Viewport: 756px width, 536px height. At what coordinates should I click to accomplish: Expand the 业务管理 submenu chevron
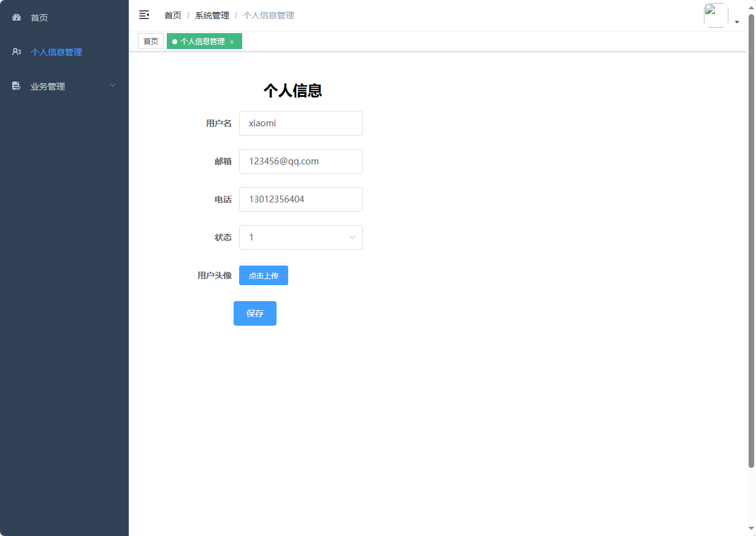click(112, 85)
